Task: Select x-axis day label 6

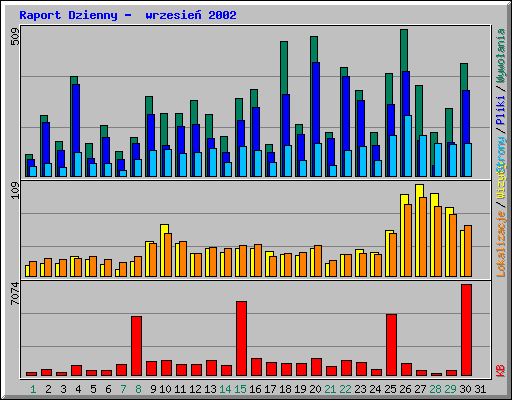Action: (x=108, y=389)
